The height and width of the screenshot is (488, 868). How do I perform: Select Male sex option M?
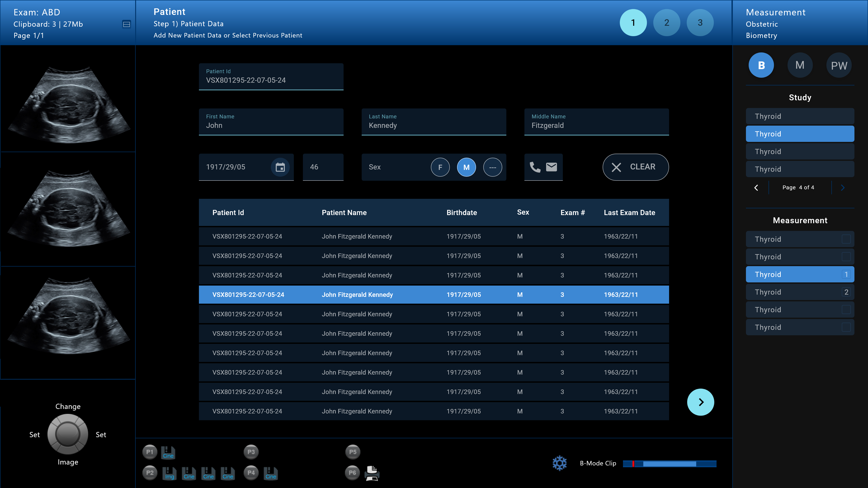tap(466, 167)
